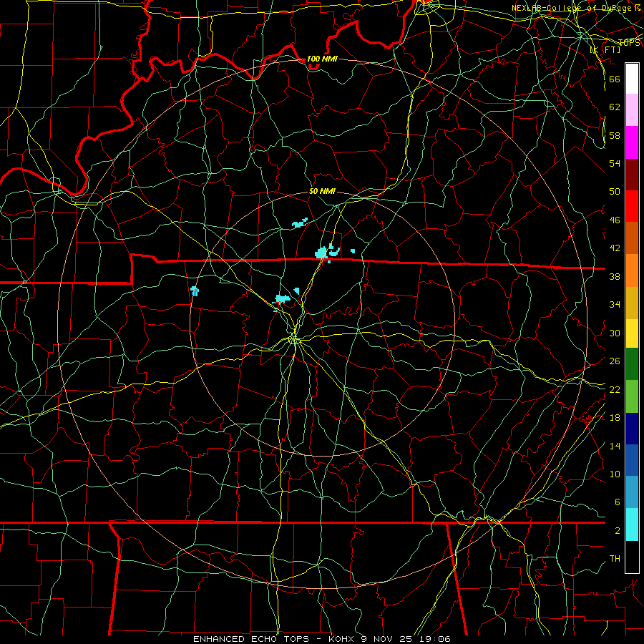The height and width of the screenshot is (644, 644).
Task: Pick the magenta swatch between 54 and 58
Action: pyautogui.click(x=632, y=142)
